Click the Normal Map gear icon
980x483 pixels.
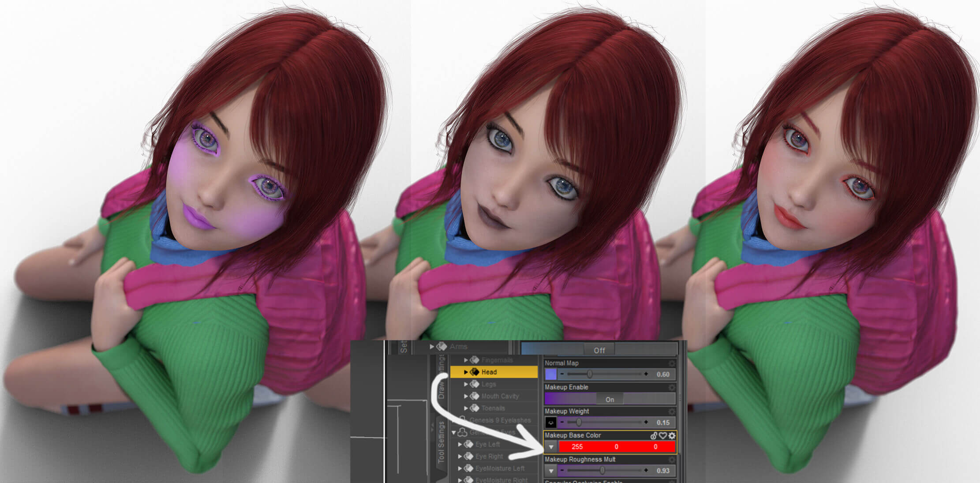tap(672, 363)
